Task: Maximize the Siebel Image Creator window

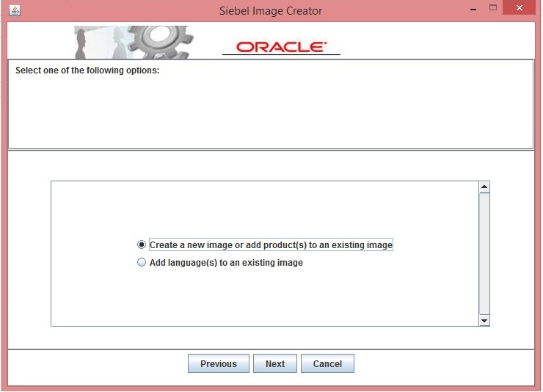Action: [x=493, y=8]
